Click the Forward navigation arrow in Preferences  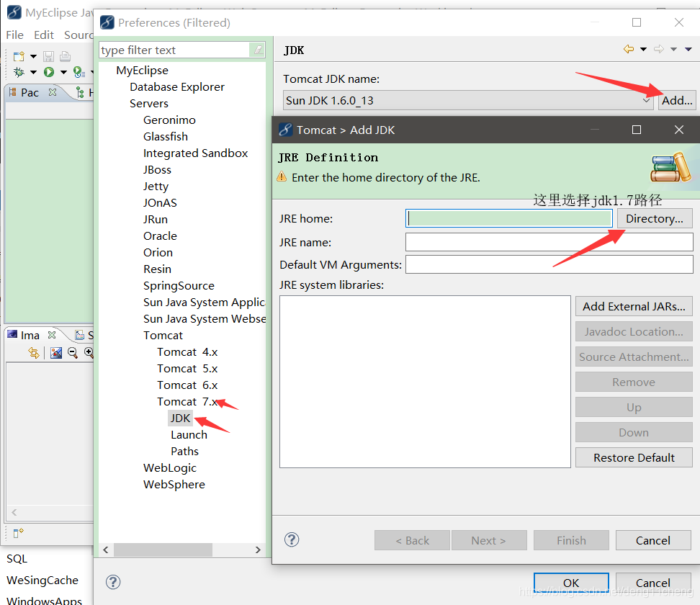[659, 49]
